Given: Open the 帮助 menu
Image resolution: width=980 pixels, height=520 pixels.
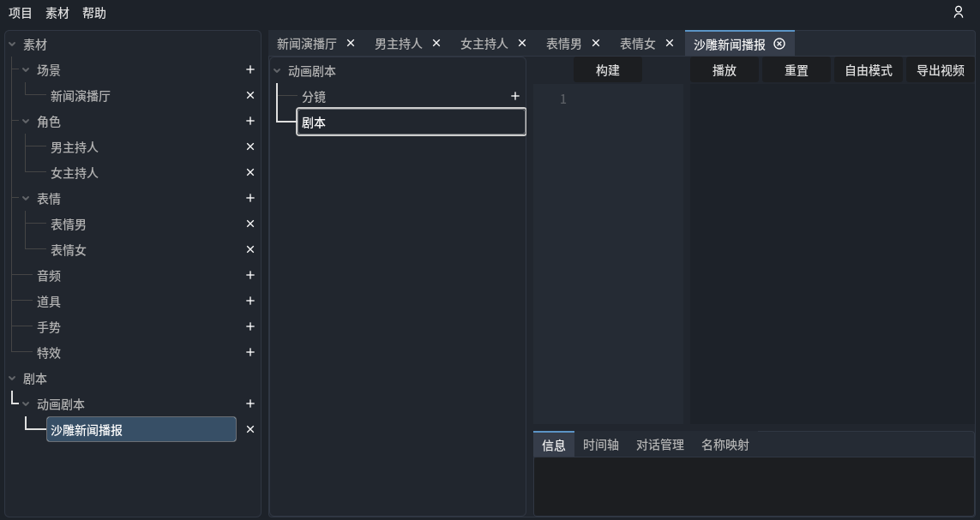Looking at the screenshot, I should tap(94, 13).
